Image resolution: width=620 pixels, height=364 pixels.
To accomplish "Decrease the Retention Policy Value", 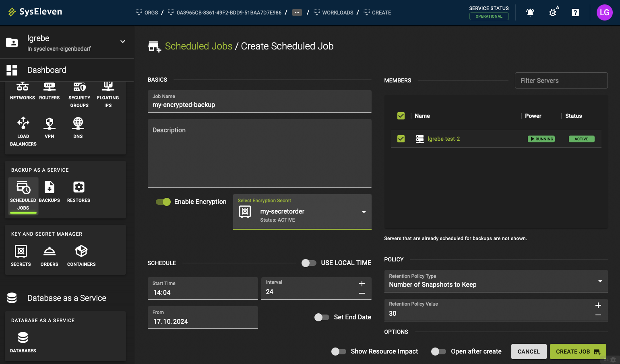I will 598,315.
